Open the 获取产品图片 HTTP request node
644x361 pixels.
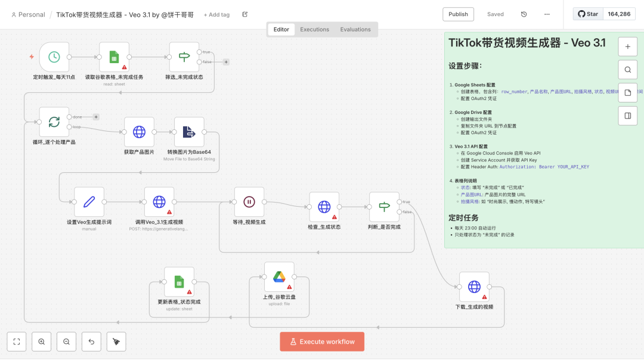click(x=138, y=132)
